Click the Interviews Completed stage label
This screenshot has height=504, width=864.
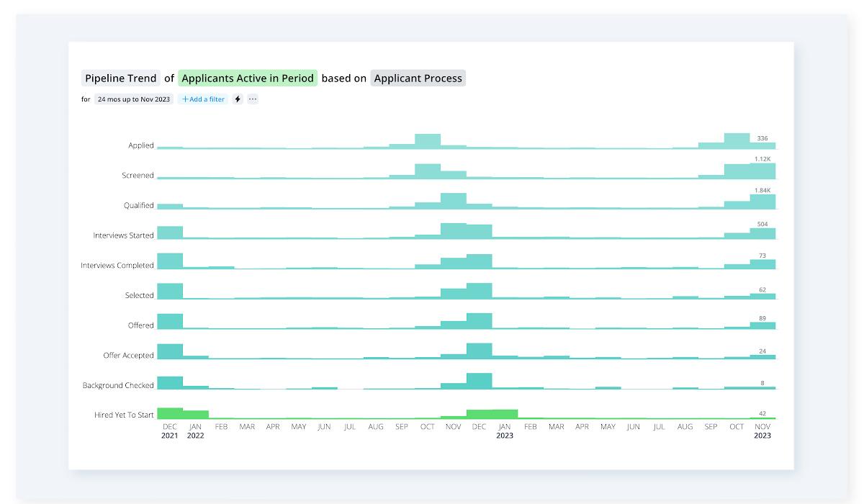pyautogui.click(x=117, y=266)
